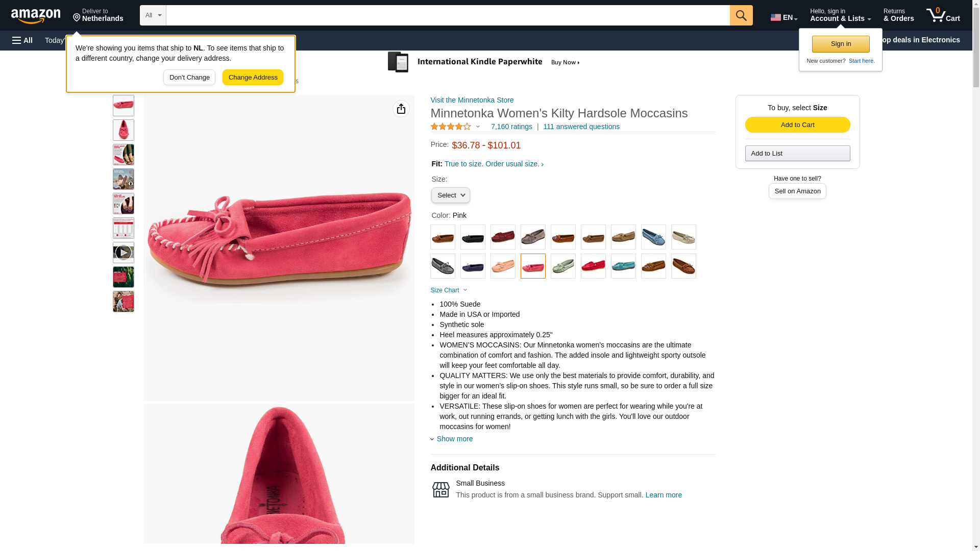Open the EN language flag selector
This screenshot has width=980, height=551.
tap(783, 17)
